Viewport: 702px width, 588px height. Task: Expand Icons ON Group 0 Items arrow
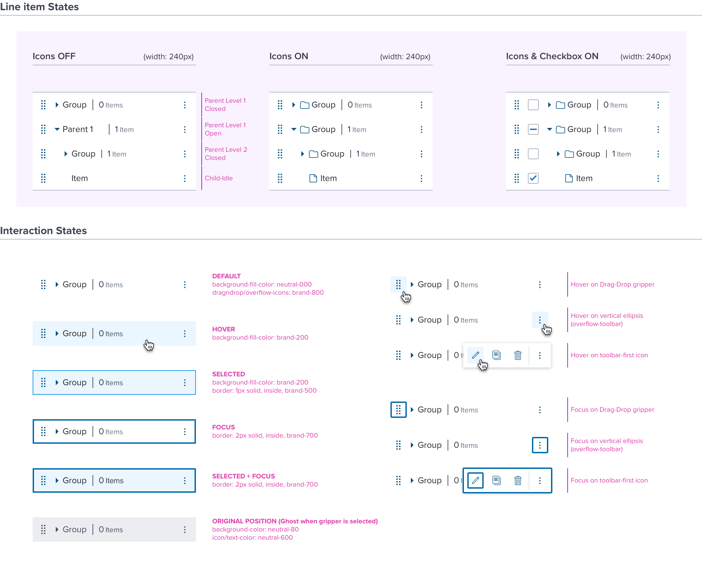point(294,105)
